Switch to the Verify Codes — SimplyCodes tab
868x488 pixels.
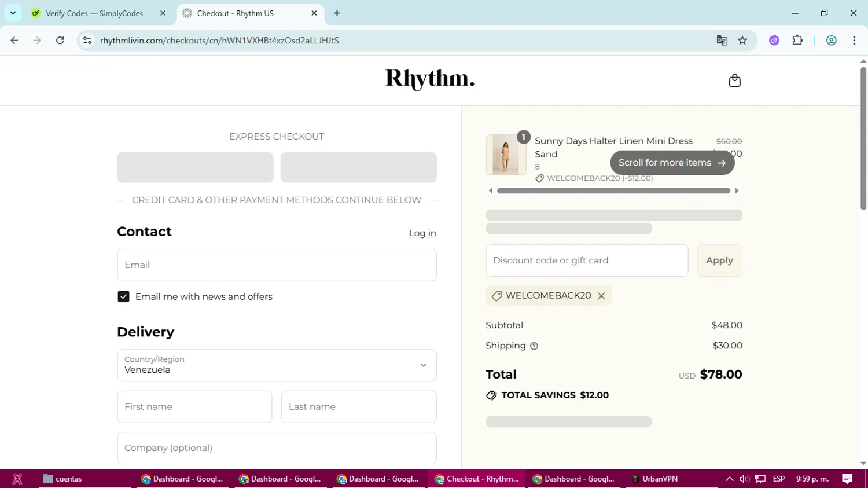(x=94, y=13)
